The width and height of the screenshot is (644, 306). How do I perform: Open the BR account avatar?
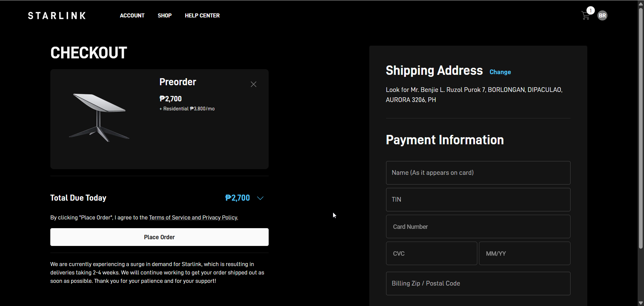click(602, 15)
